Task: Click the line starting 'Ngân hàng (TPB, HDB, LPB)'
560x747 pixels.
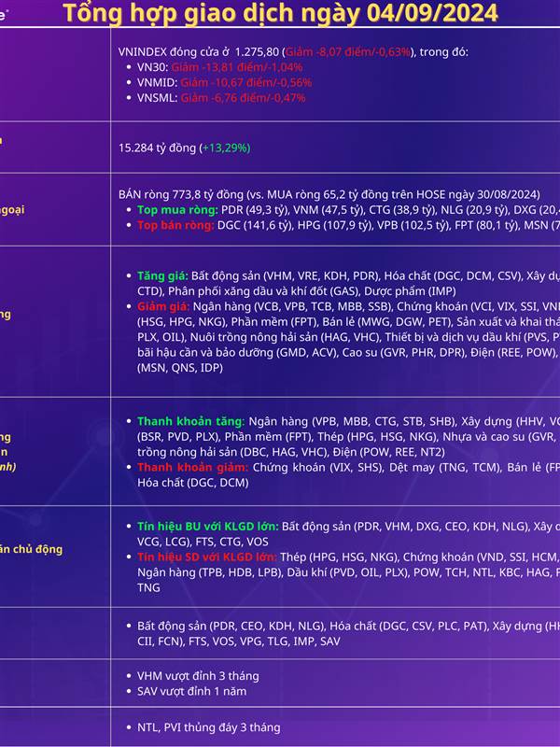Action: click(348, 572)
